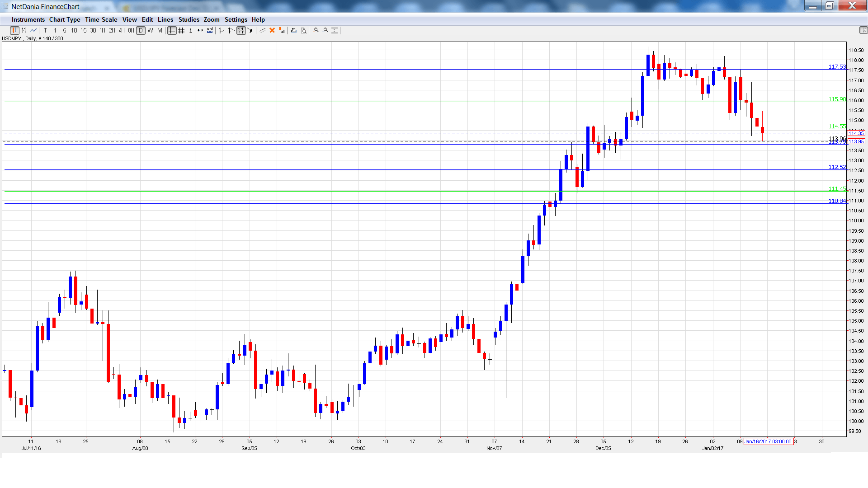The height and width of the screenshot is (488, 868).
Task: Click the 111.45 level label
Action: coord(837,188)
